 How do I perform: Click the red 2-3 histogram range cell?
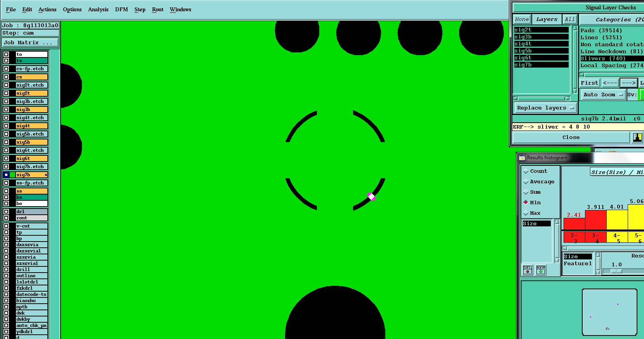pyautogui.click(x=574, y=237)
